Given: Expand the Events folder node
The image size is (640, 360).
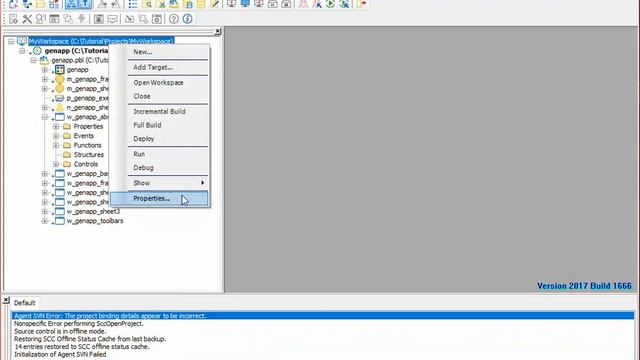Looking at the screenshot, I should 56,136.
